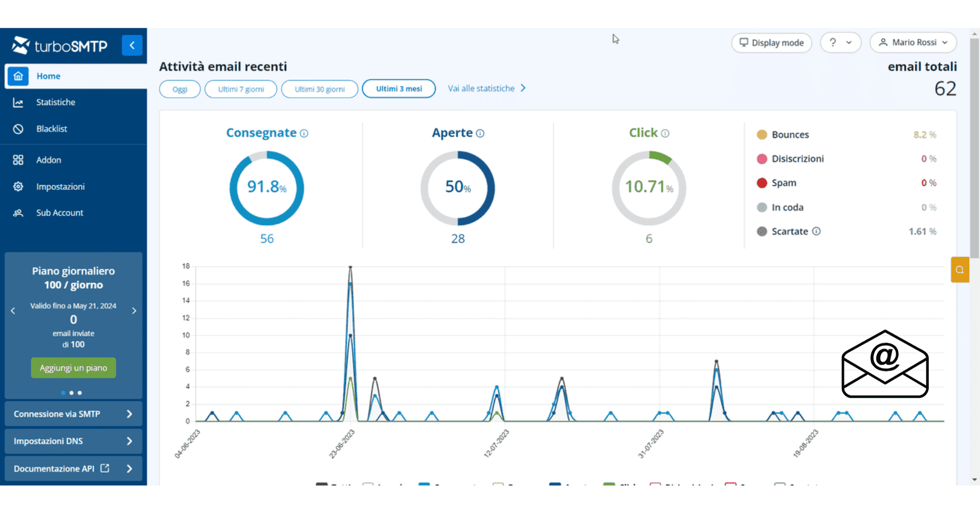The height and width of the screenshot is (513, 980).
Task: Select the Sub Account people icon
Action: click(x=18, y=213)
